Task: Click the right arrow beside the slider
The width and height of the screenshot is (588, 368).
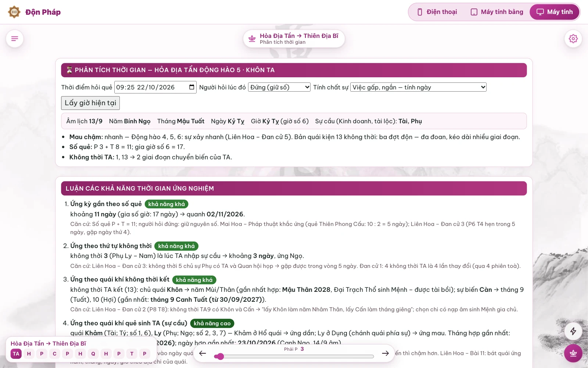Action: click(386, 353)
